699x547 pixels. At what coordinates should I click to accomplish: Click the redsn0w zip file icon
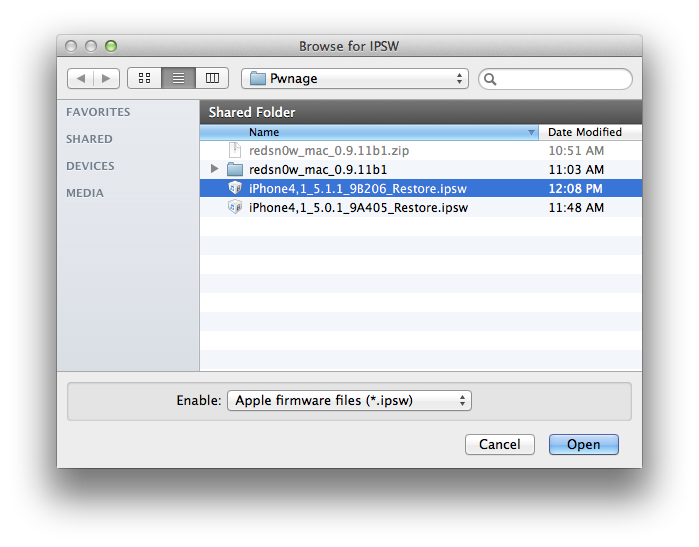(x=235, y=150)
